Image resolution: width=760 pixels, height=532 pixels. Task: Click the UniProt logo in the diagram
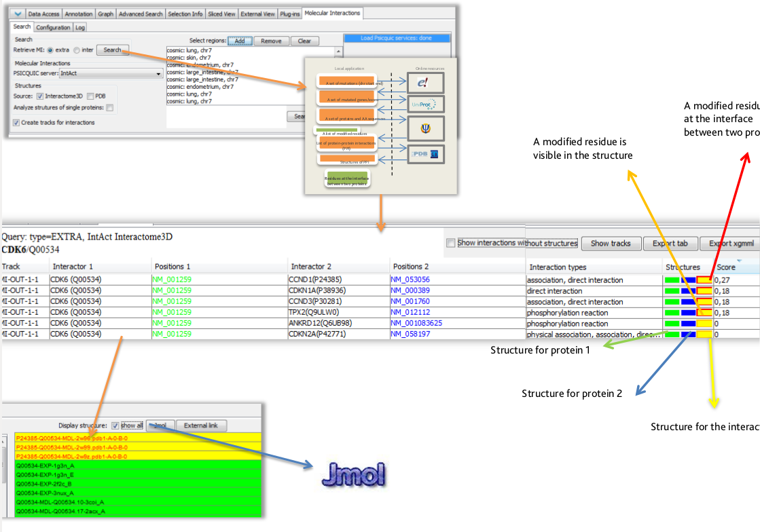click(425, 104)
